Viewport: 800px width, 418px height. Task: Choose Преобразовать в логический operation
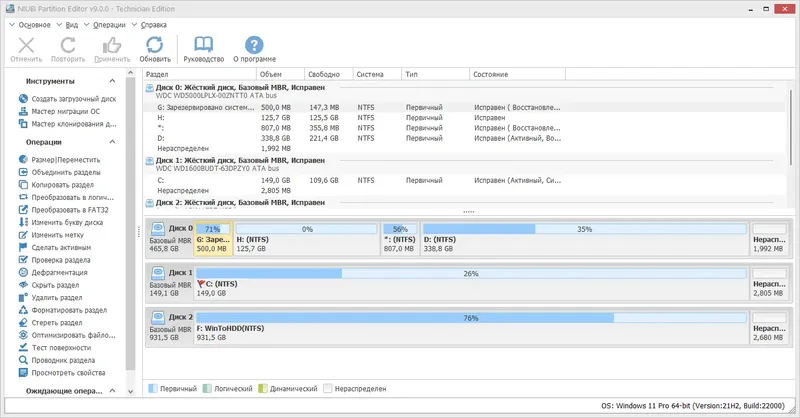pyautogui.click(x=66, y=198)
